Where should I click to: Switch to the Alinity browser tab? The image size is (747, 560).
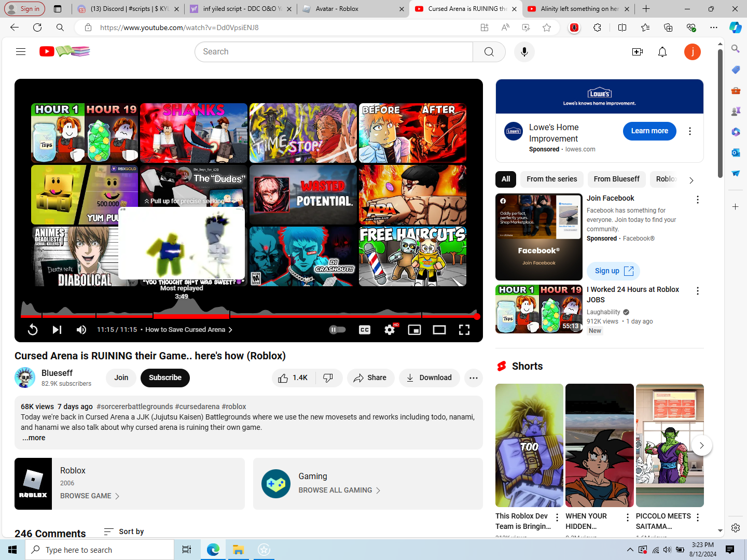coord(579,9)
